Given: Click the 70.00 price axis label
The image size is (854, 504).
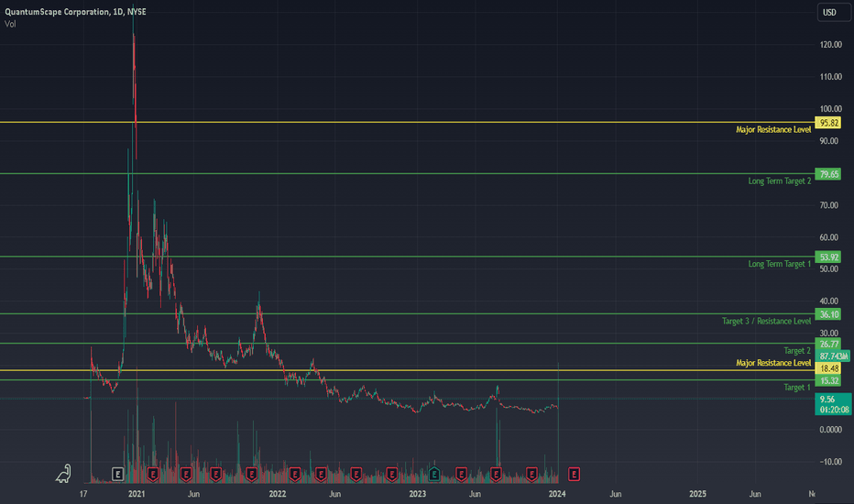Looking at the screenshot, I should coord(829,205).
